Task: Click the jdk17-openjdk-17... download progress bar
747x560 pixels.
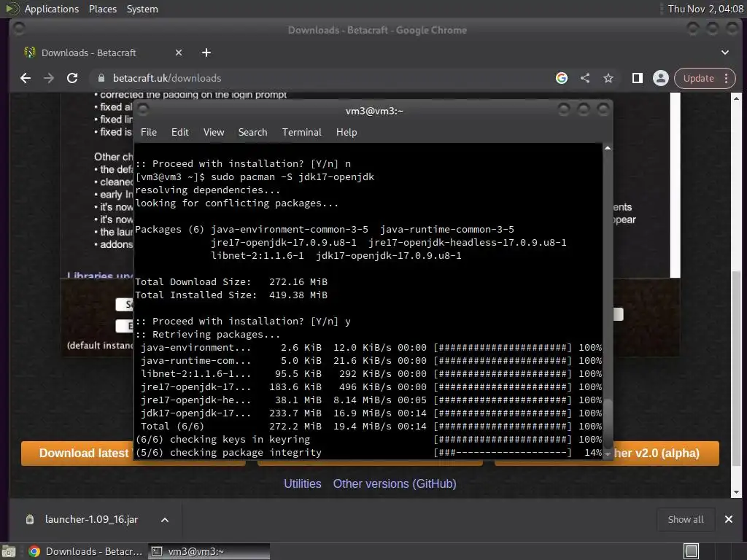Action: pyautogui.click(x=503, y=413)
